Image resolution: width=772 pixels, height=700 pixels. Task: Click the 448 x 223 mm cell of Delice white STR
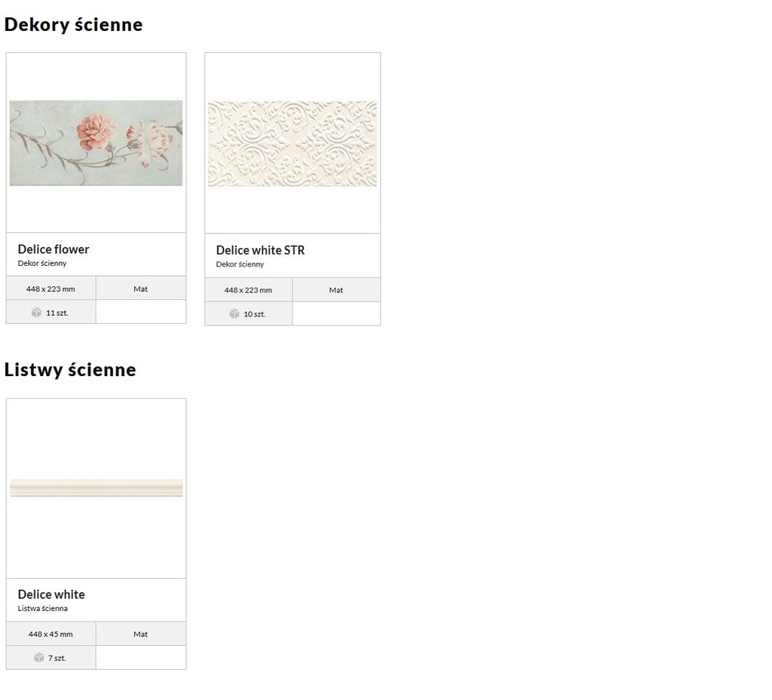pos(249,290)
